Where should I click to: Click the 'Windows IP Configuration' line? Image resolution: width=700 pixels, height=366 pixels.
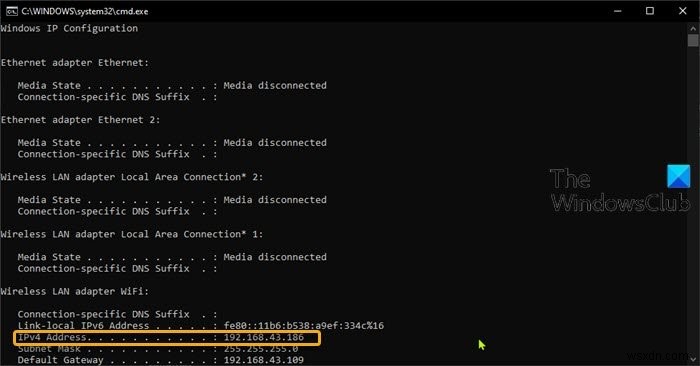point(69,28)
